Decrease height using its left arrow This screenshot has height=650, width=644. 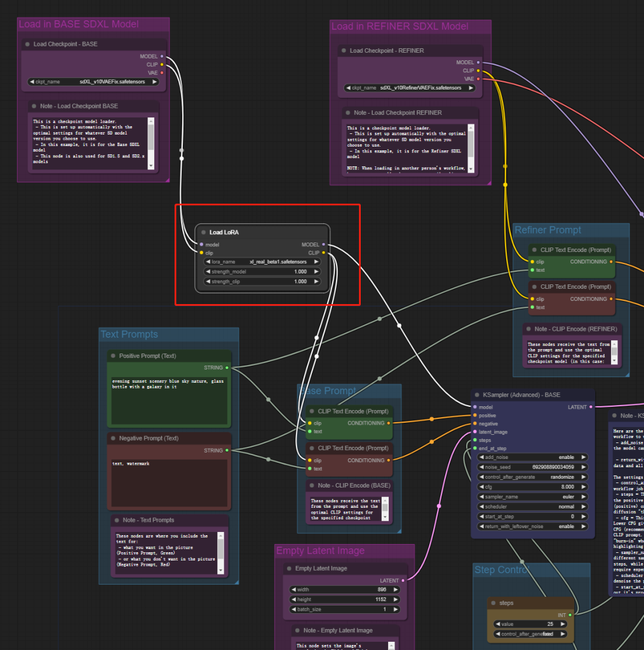(x=293, y=599)
